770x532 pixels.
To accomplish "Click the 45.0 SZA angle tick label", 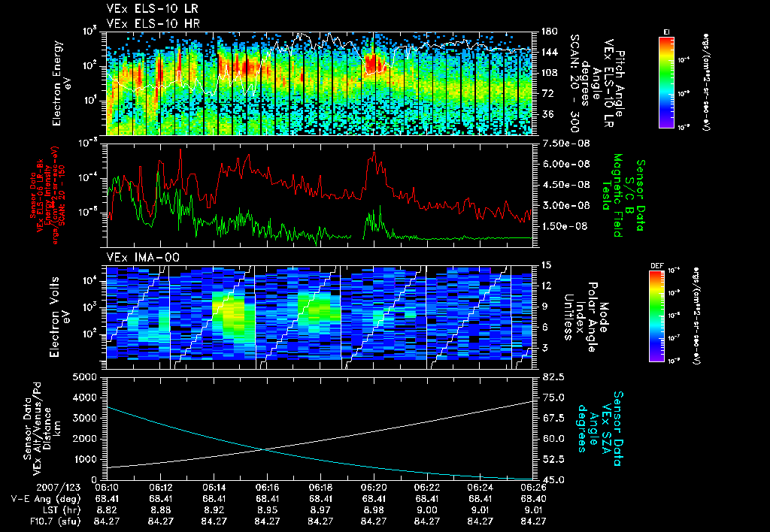I will point(553,479).
